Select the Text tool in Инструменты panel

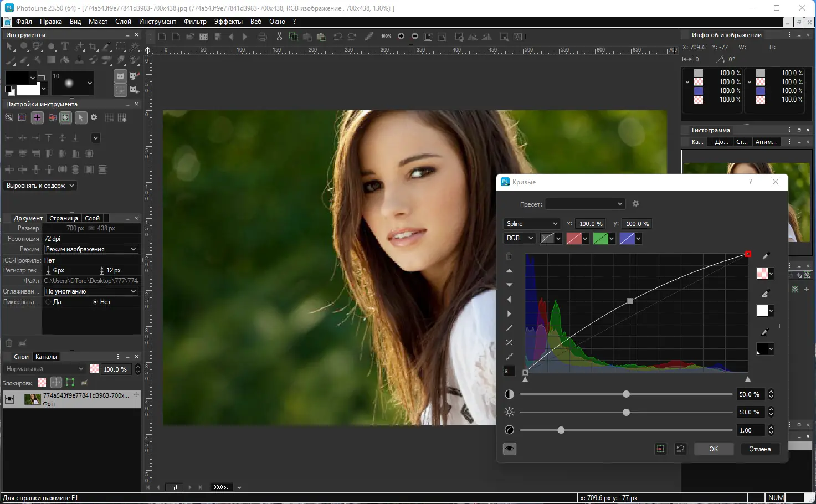pyautogui.click(x=65, y=47)
